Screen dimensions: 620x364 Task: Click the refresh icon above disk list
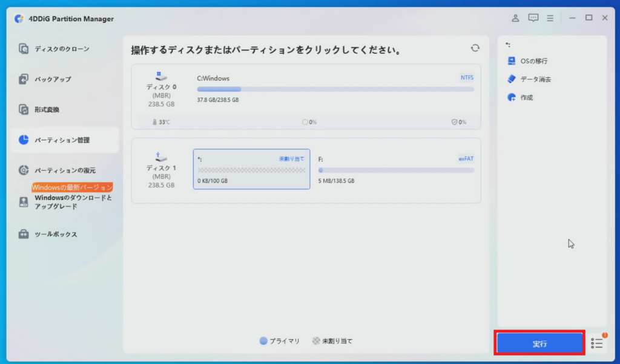point(475,48)
